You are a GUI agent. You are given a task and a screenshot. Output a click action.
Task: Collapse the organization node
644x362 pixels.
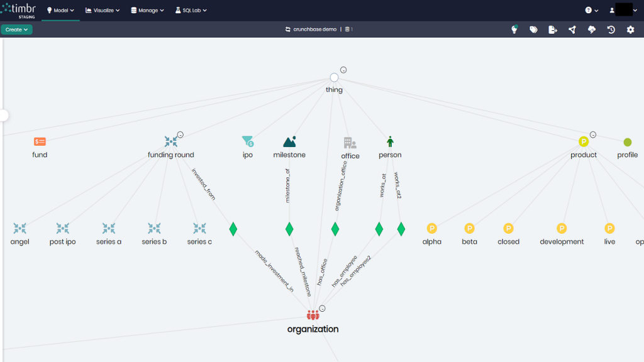323,309
